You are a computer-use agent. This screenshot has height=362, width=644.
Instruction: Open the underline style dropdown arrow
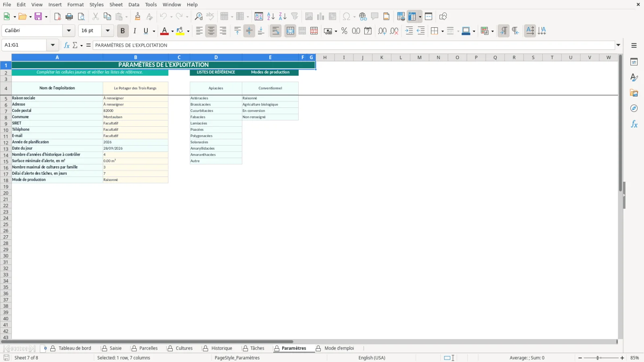pyautogui.click(x=154, y=31)
